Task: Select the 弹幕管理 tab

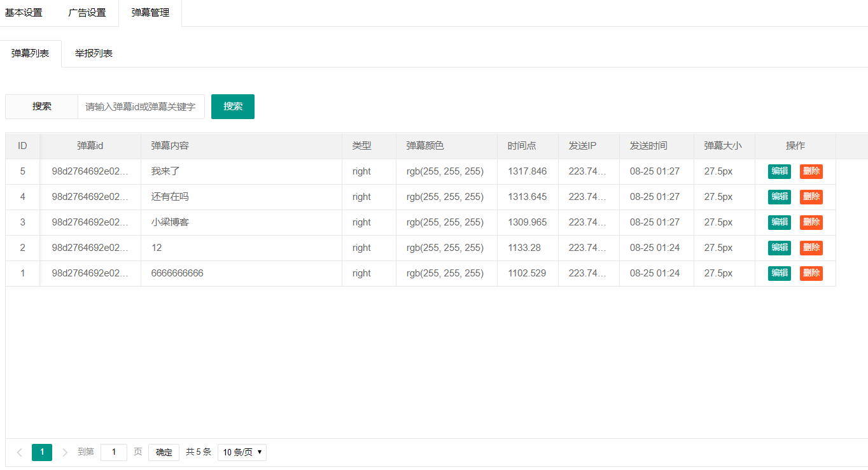Action: [150, 13]
